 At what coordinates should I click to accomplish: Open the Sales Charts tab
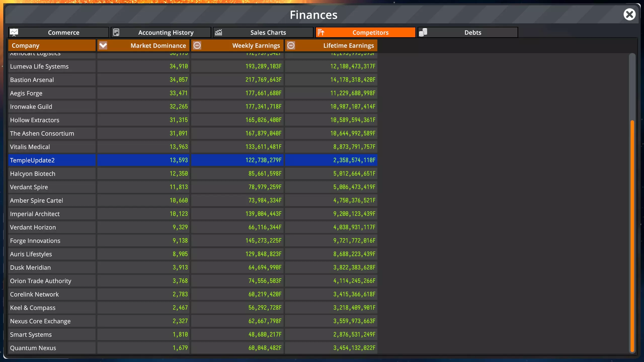[268, 32]
